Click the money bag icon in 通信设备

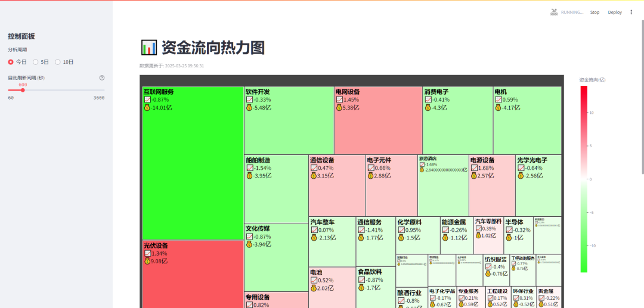click(314, 176)
